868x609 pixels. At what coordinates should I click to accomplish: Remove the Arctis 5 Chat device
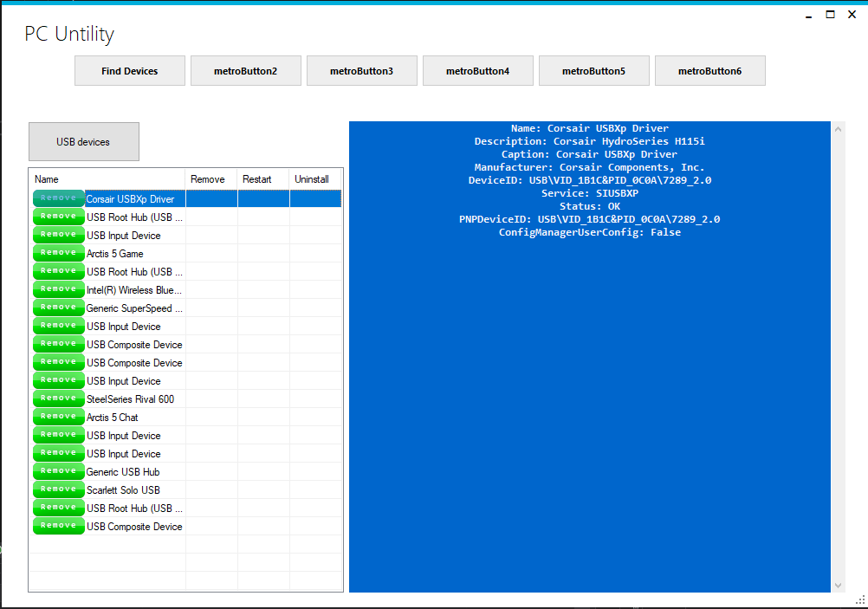[58, 416]
